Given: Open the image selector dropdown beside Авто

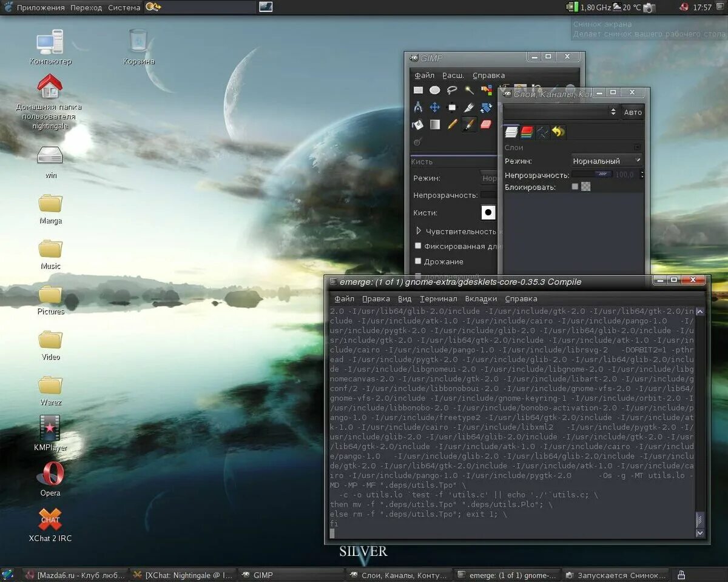Looking at the screenshot, I should point(561,112).
